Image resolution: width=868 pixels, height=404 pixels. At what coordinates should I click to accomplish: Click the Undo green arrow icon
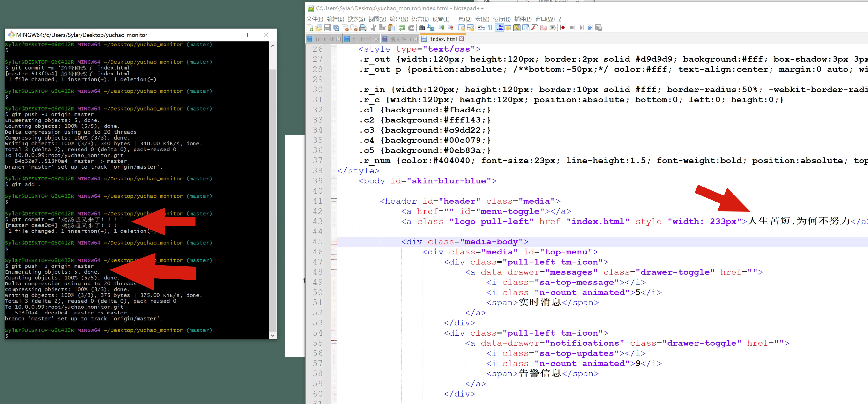point(402,28)
